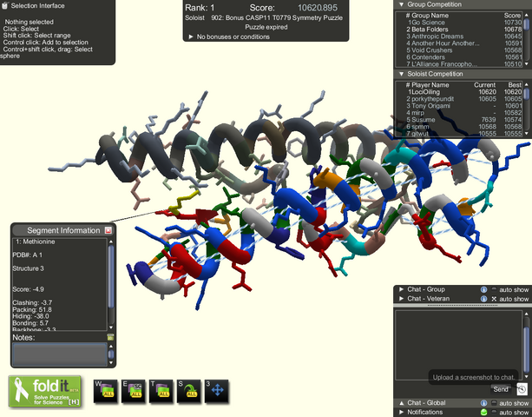532x417 pixels.
Task: Click the Wiggle All tool (W)
Action: (106, 391)
